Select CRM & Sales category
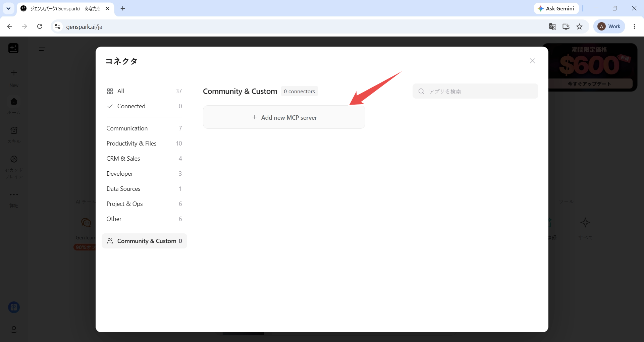 144,159
